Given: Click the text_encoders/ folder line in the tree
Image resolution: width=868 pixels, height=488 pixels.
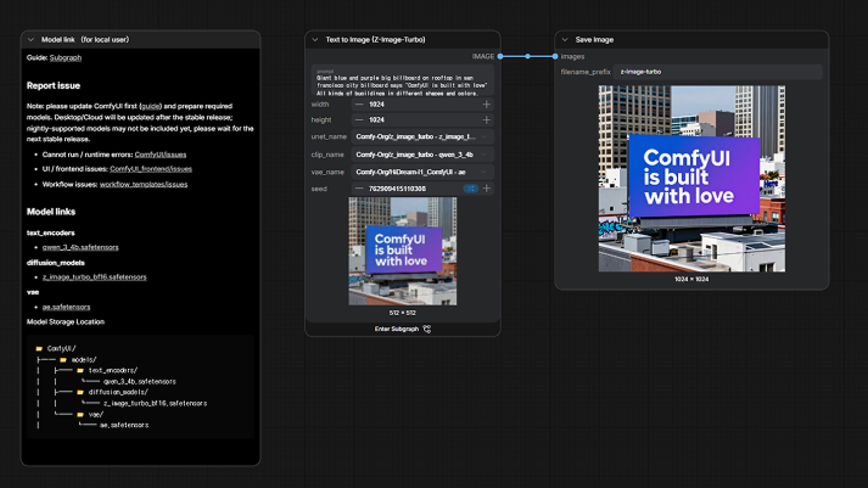Looking at the screenshot, I should (107, 371).
